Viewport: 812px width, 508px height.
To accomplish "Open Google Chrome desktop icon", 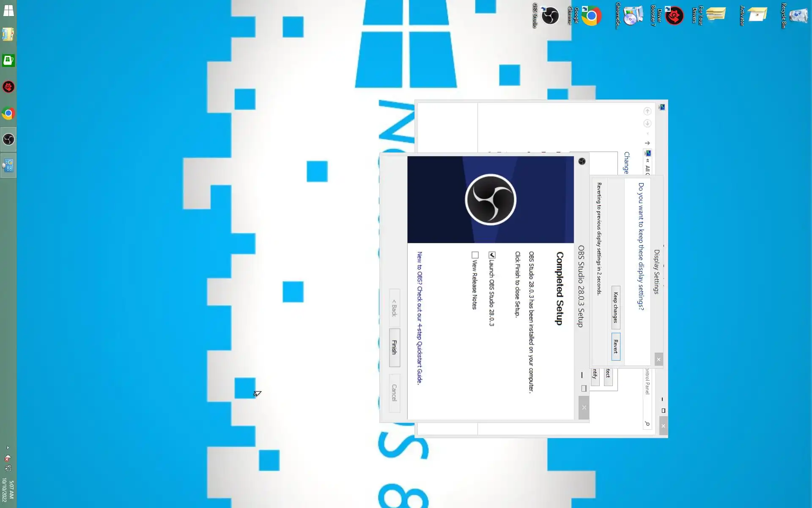I will pos(591,16).
